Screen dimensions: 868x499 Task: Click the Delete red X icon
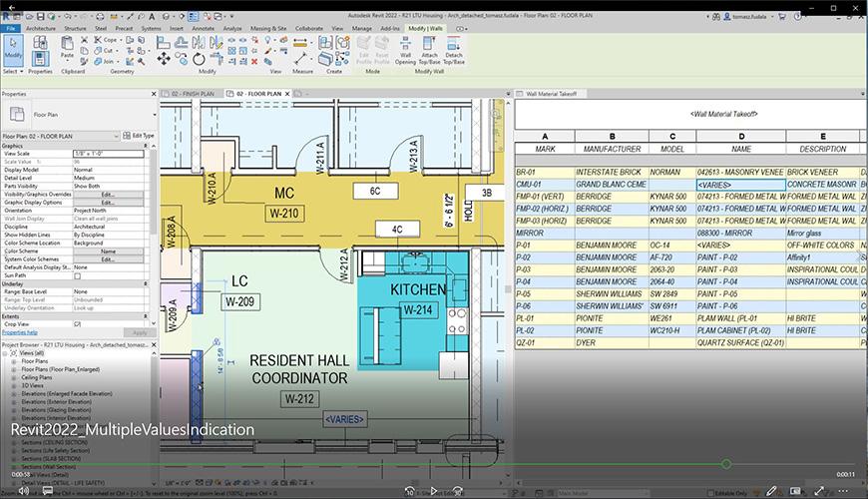click(254, 62)
